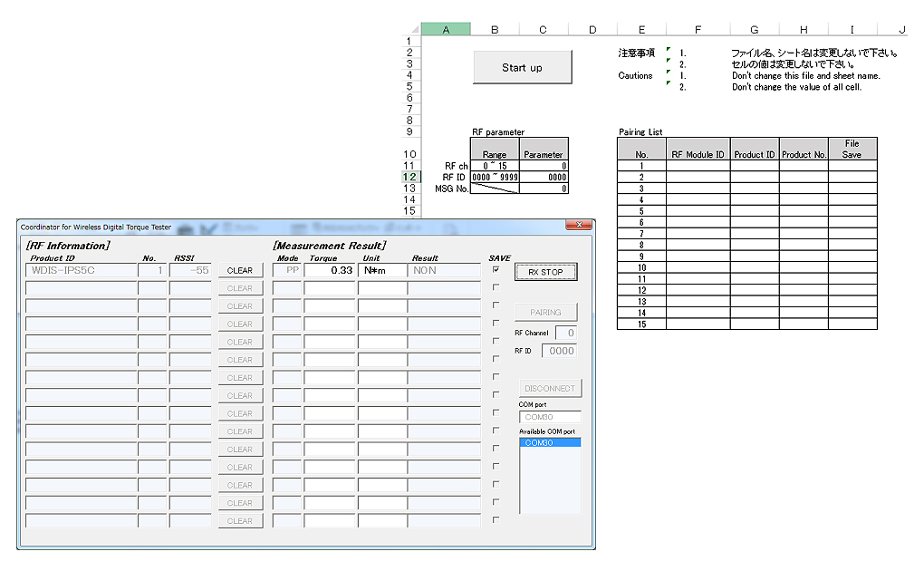Click the spreadsheet RF ID Parameter cell showing 0000

point(544,178)
